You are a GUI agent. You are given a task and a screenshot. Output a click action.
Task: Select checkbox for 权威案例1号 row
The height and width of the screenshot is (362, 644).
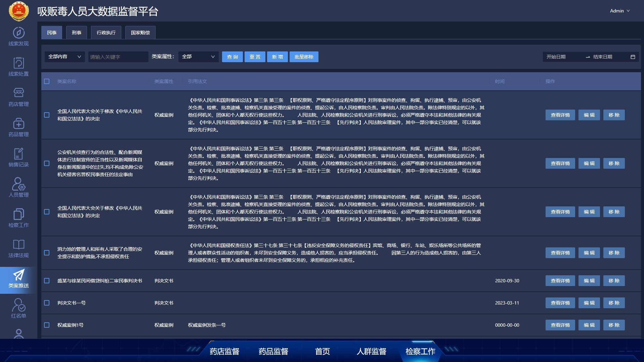(47, 325)
